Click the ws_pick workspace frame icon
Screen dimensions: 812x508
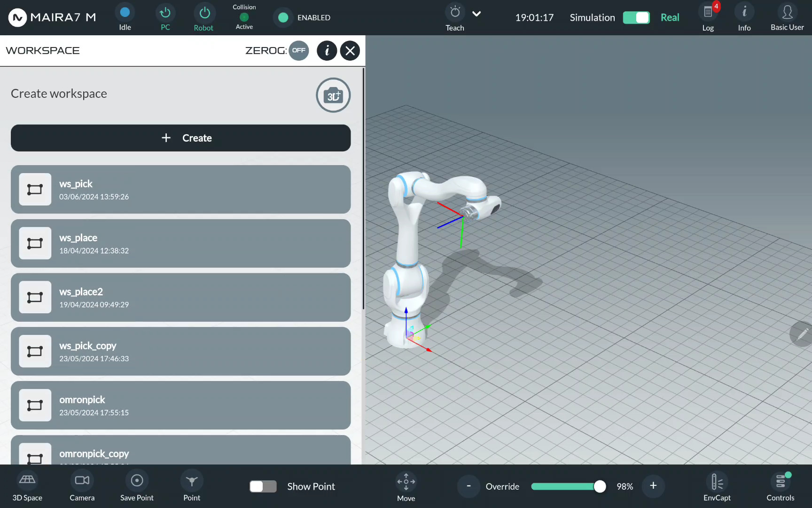pos(35,190)
